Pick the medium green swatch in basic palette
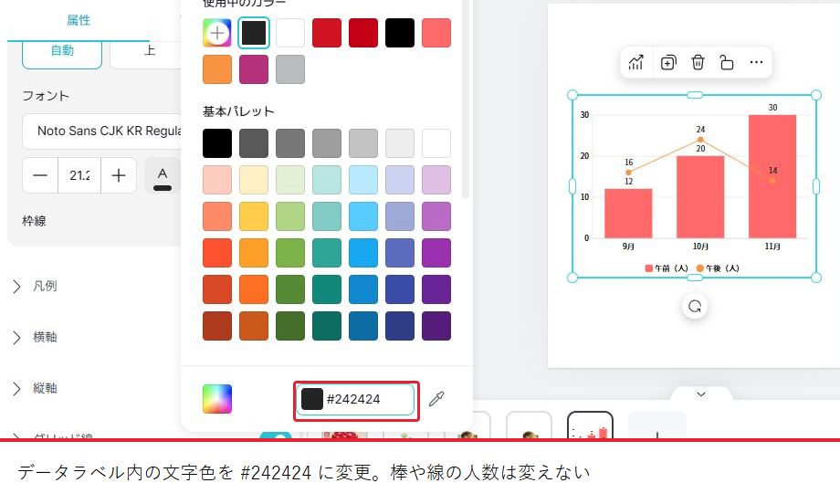This screenshot has height=504, width=840. tap(289, 253)
